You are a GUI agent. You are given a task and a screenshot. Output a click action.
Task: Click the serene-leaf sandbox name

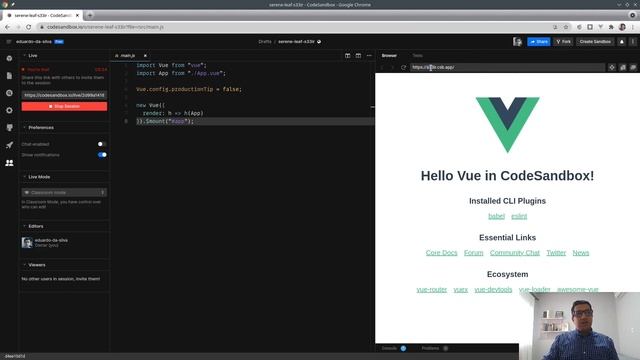pos(296,42)
